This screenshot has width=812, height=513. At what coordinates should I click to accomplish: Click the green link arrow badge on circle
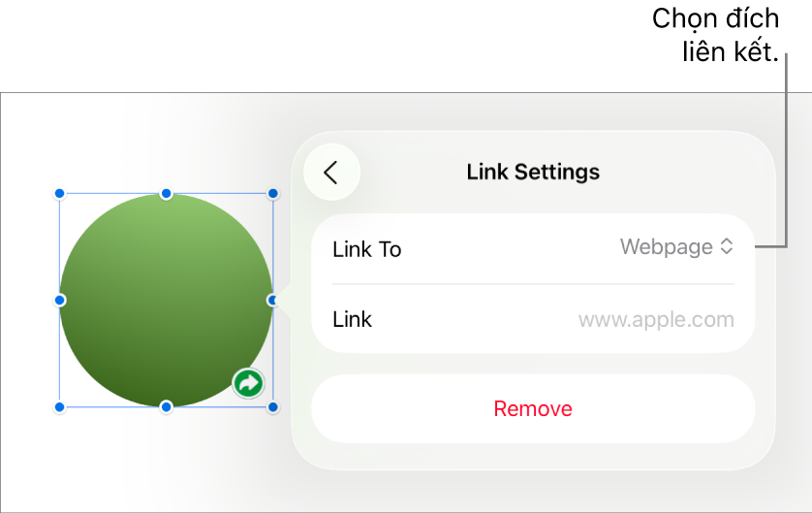249,383
